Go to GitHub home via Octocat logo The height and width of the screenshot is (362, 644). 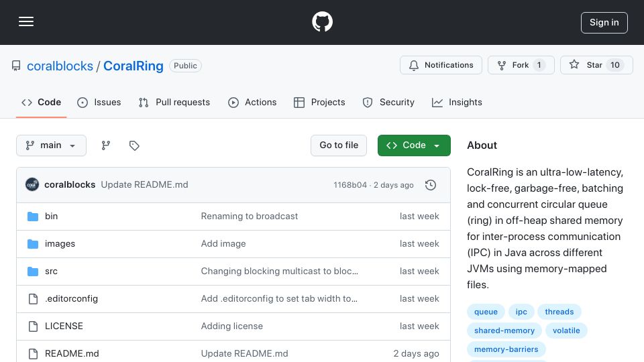322,21
